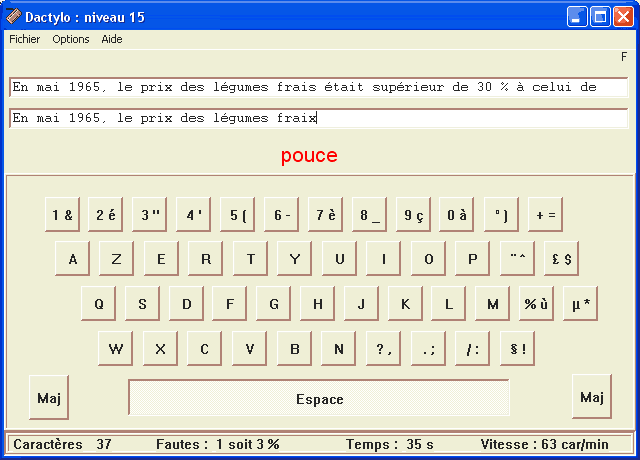Viewport: 640px width, 460px height.
Task: Click the '° )' key
Action: 502,215
